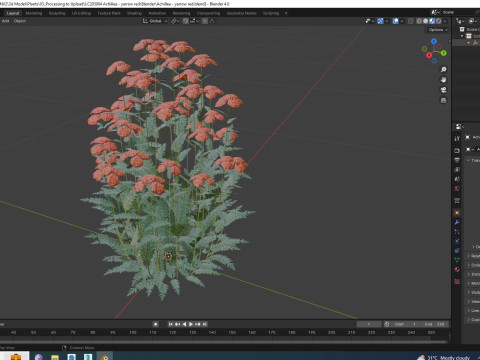
Task: Open the World properties tab
Action: click(457, 188)
